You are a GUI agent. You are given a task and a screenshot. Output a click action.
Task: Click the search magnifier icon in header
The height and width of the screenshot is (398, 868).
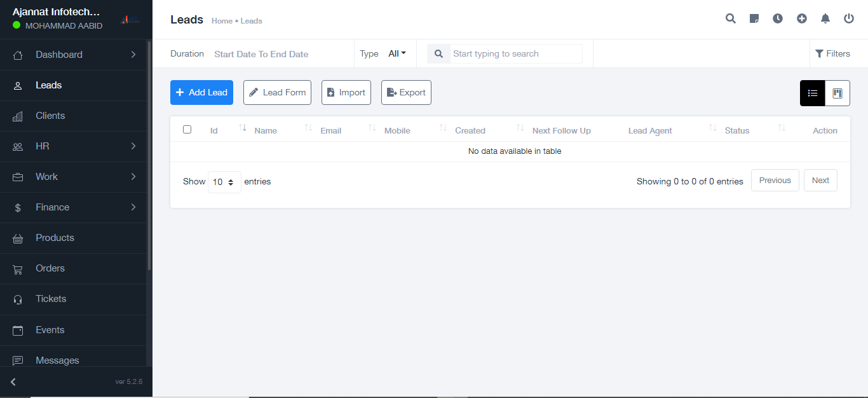[731, 19]
